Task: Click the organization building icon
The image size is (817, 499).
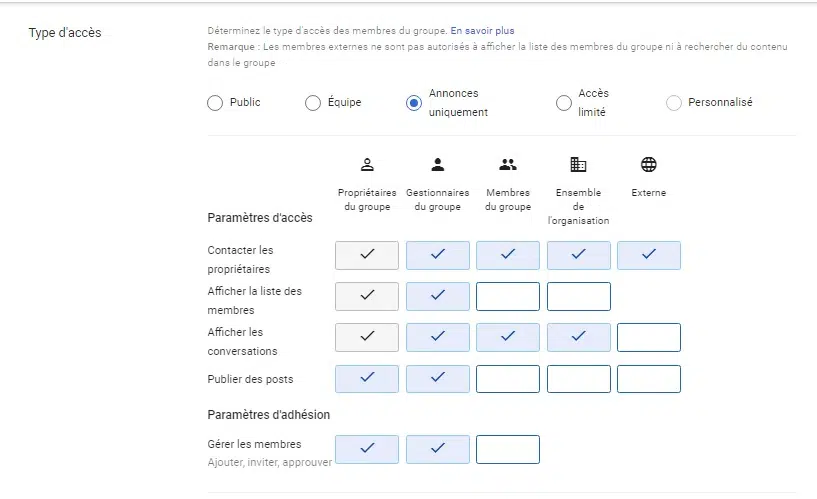Action: [x=578, y=165]
